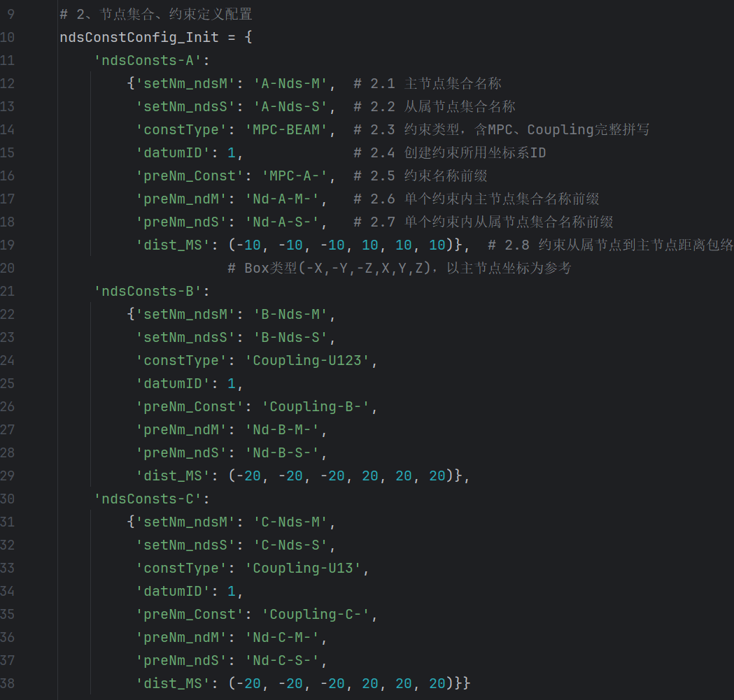Place cursor on ndsConstConfig_Init variable name
Viewport: 734px width, 700px height.
[x=139, y=38]
